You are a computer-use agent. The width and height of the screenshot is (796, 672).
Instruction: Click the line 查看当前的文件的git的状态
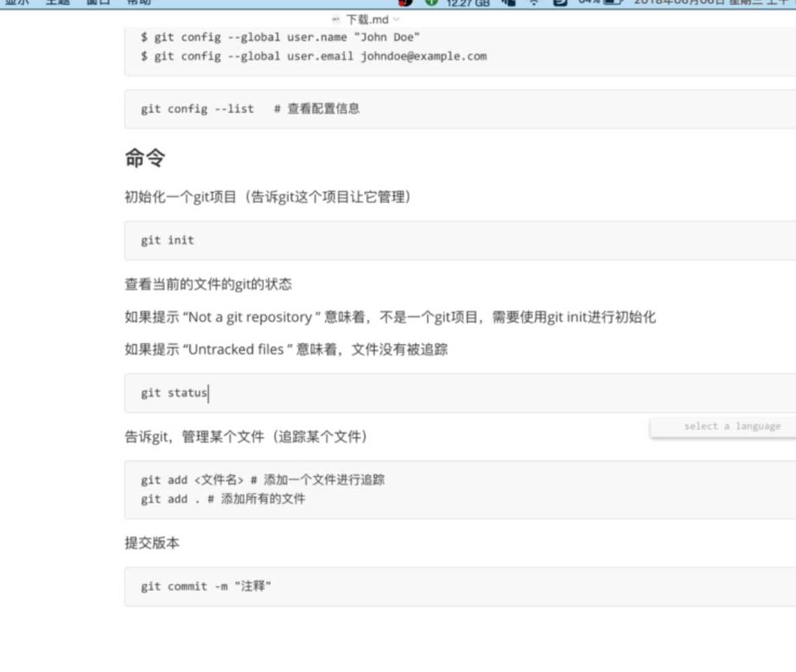pos(208,284)
